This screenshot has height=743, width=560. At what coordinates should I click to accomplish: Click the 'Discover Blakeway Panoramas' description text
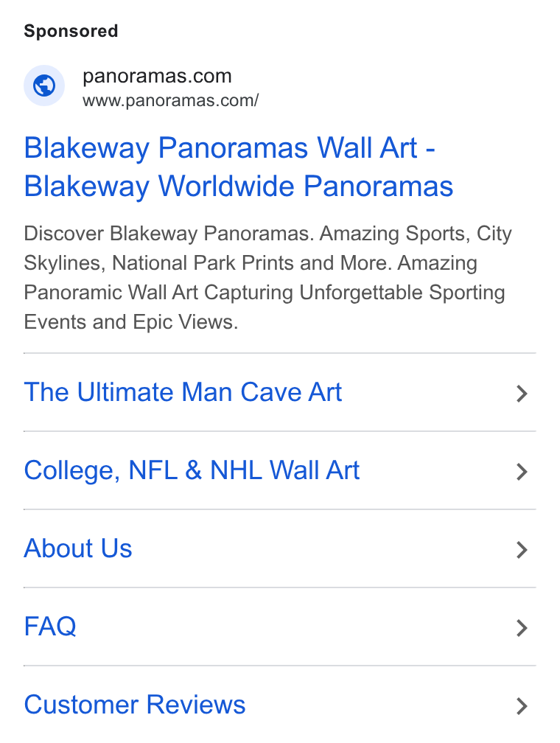(x=168, y=234)
